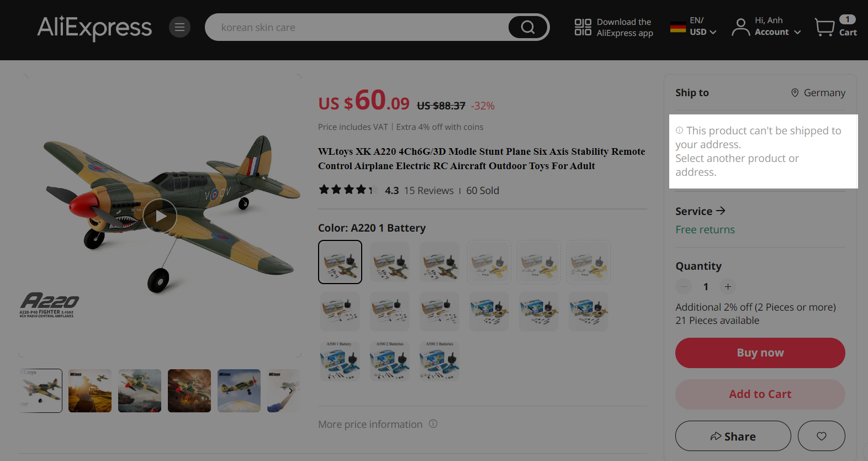This screenshot has width=868, height=461.
Task: Add product to wishlist with heart icon
Action: coord(821,436)
